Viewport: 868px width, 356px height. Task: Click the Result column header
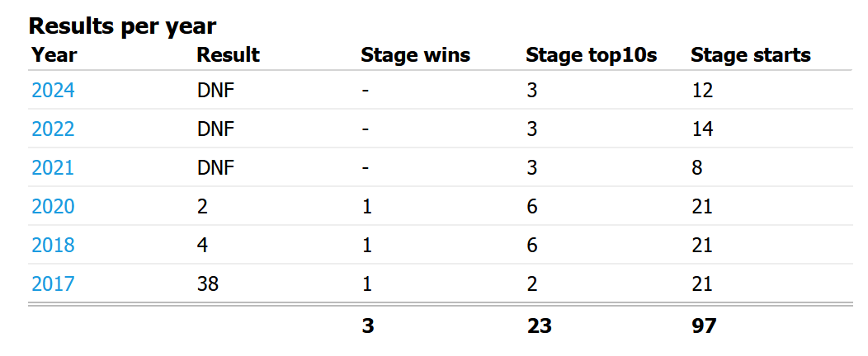(228, 55)
